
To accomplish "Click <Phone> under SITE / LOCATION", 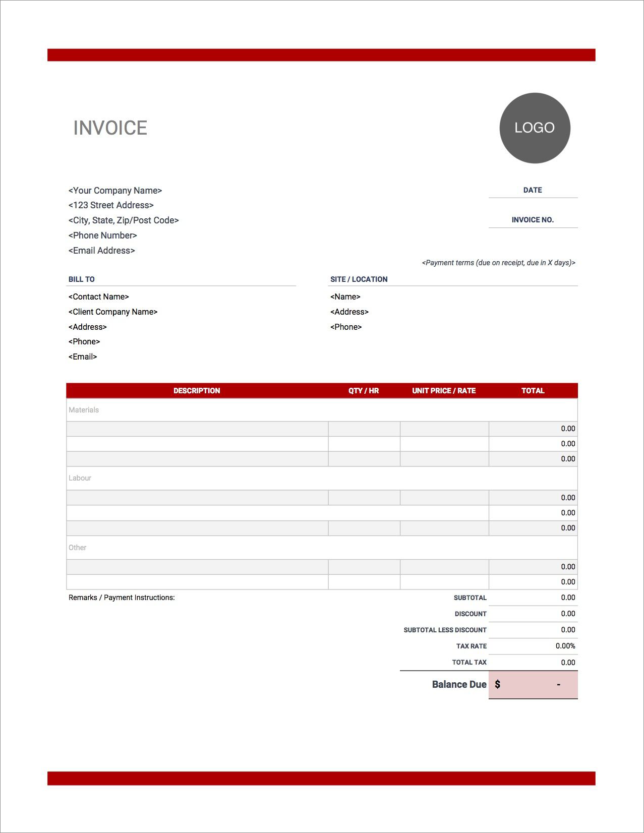I will click(x=346, y=327).
